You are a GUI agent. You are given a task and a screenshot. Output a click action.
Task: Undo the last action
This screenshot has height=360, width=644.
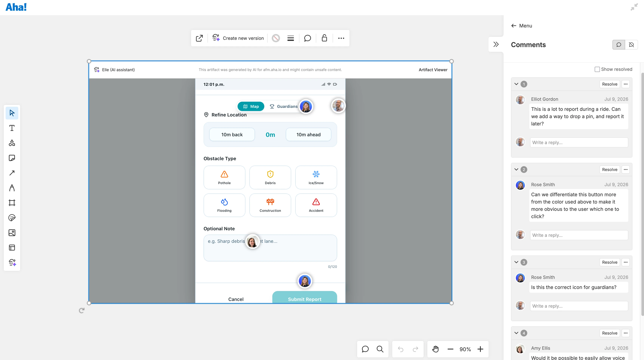(x=400, y=349)
